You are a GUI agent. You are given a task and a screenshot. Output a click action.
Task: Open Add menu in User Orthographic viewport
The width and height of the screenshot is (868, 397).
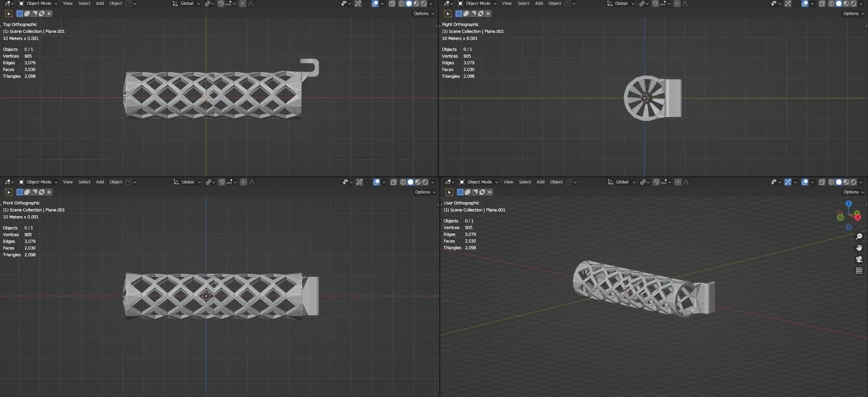click(x=541, y=182)
